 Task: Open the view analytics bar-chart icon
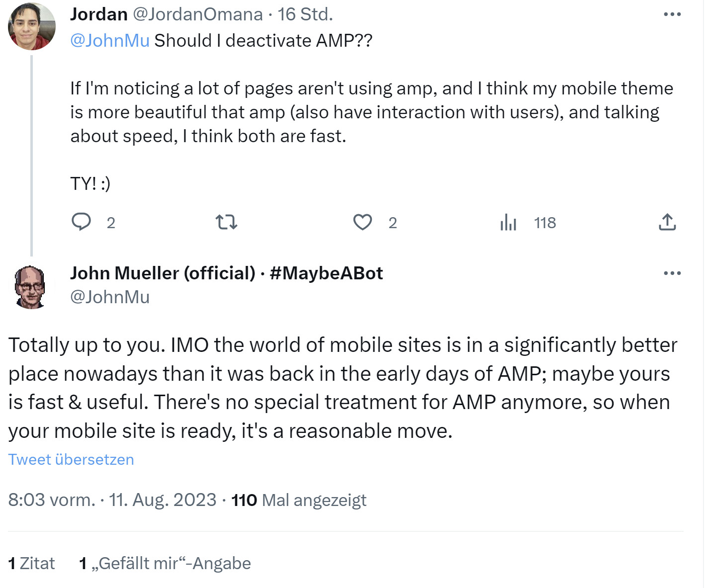[509, 222]
